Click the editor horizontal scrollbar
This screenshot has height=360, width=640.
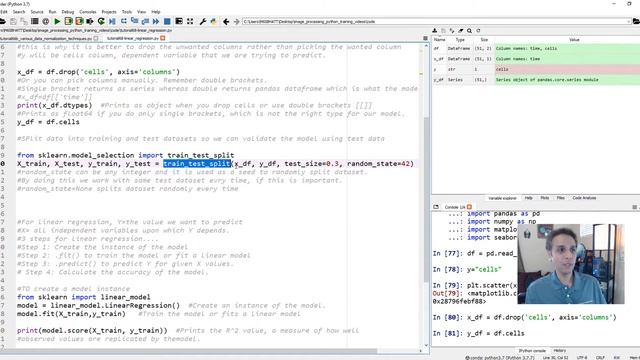pos(189,351)
